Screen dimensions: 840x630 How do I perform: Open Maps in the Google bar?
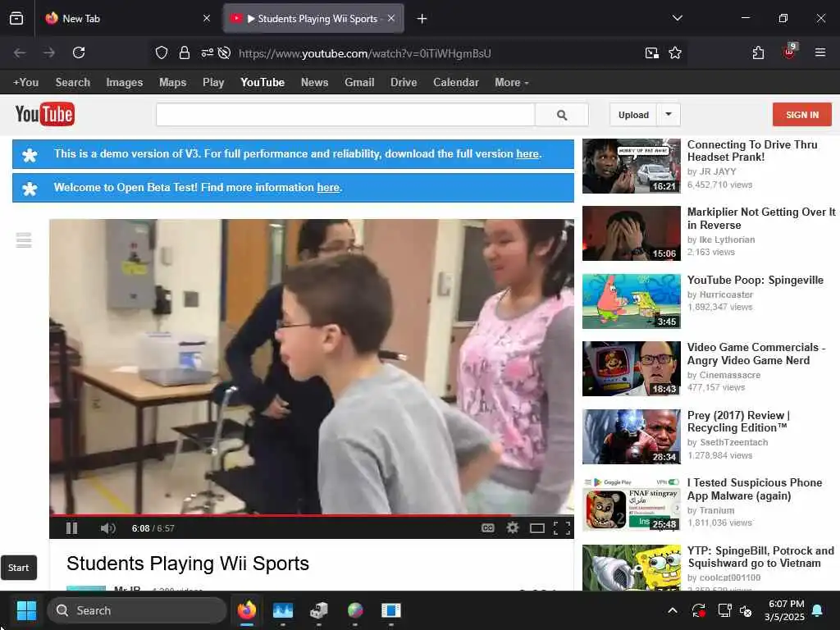172,83
